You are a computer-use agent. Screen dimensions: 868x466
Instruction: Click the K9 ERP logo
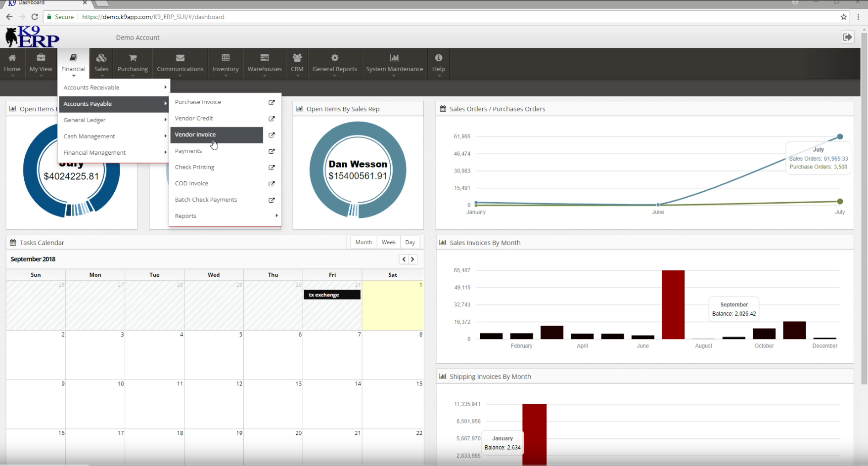(x=32, y=37)
